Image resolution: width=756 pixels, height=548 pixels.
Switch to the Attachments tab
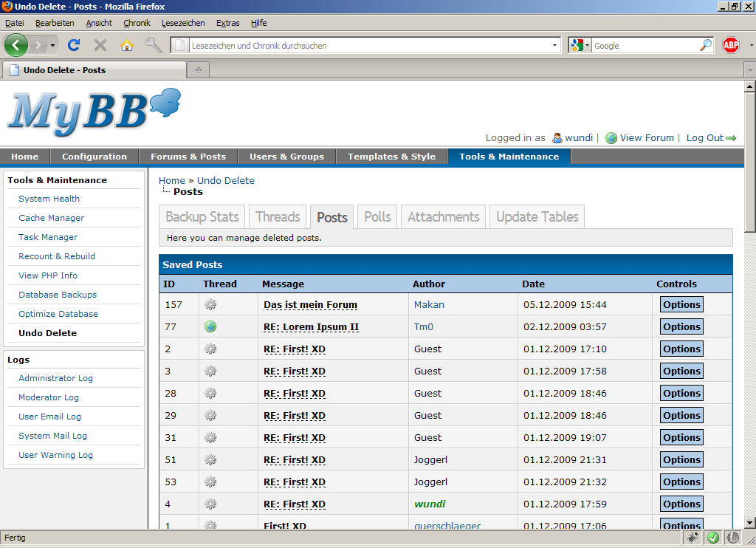[x=443, y=216]
